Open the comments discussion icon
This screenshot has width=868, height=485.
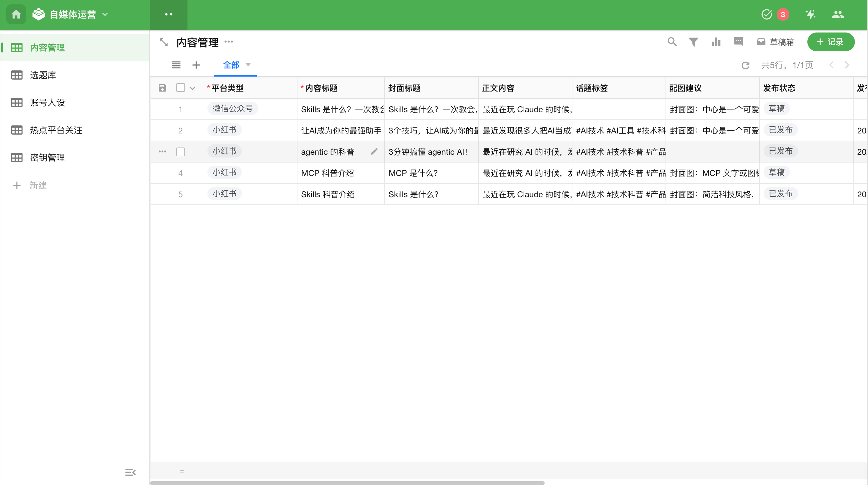tap(738, 42)
